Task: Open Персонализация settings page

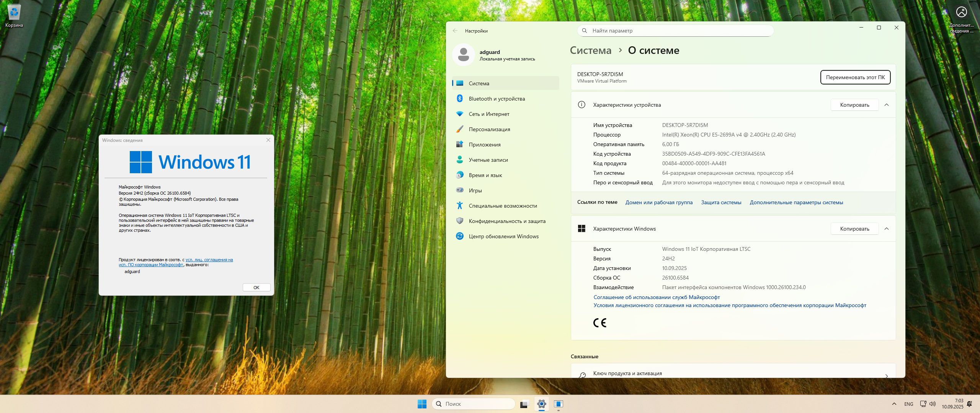Action: (x=505, y=129)
